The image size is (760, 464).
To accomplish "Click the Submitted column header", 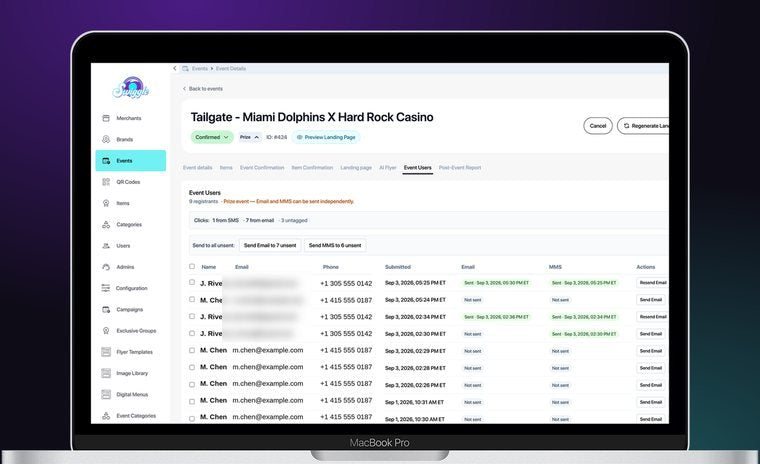I will (x=398, y=267).
